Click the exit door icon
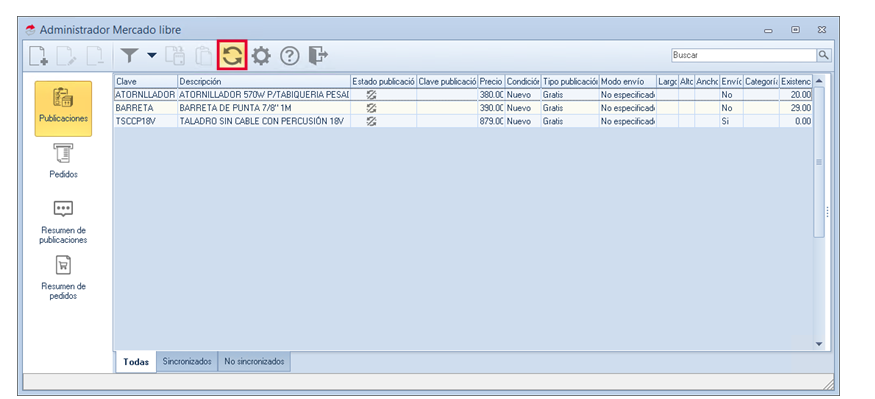The image size is (875, 399). (318, 56)
